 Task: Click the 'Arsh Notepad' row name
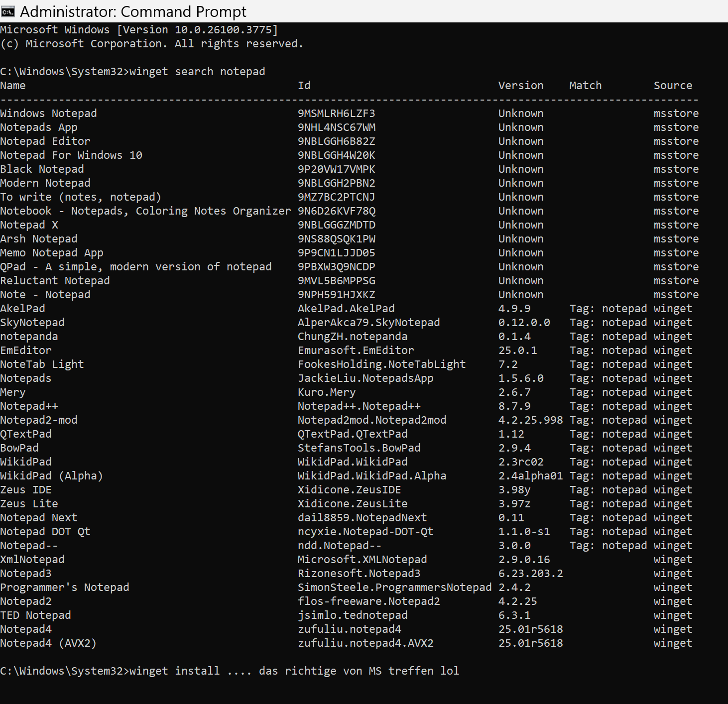coord(39,239)
